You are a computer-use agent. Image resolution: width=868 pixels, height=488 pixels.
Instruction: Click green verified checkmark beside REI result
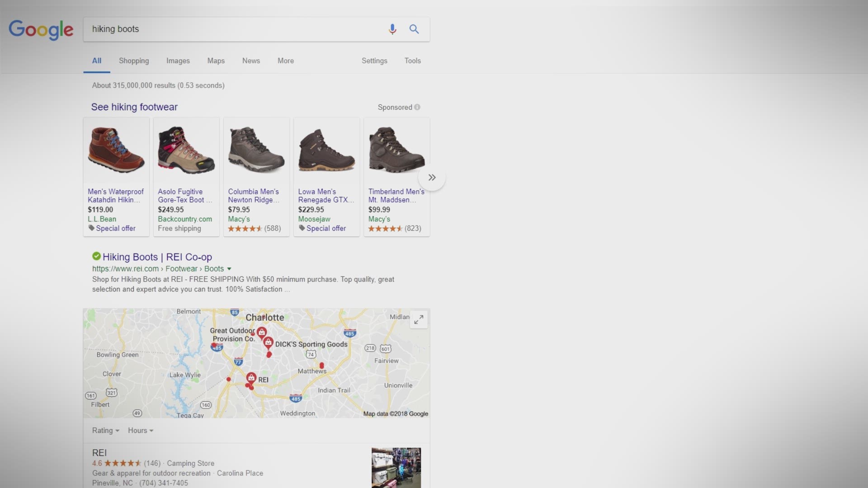pyautogui.click(x=96, y=256)
